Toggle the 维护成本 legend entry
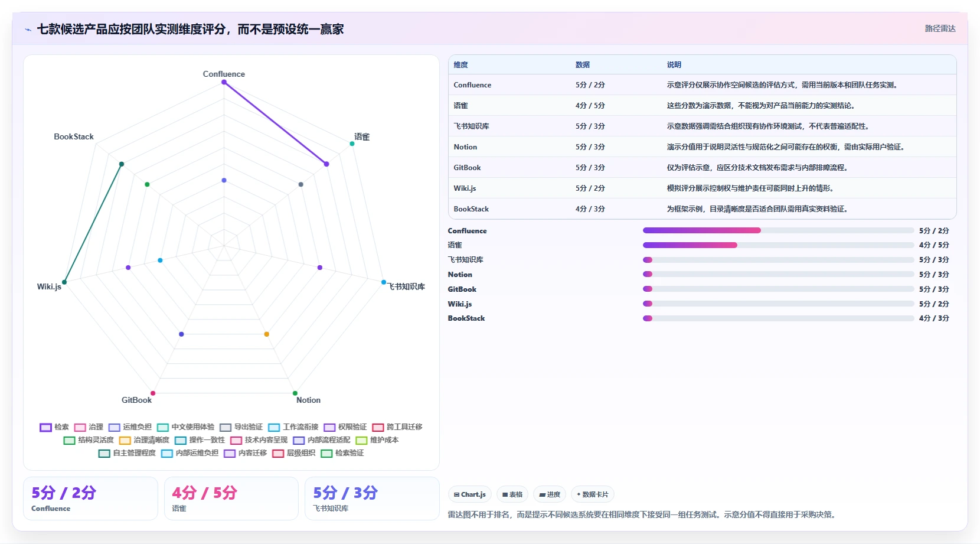The height and width of the screenshot is (544, 980). tap(377, 440)
